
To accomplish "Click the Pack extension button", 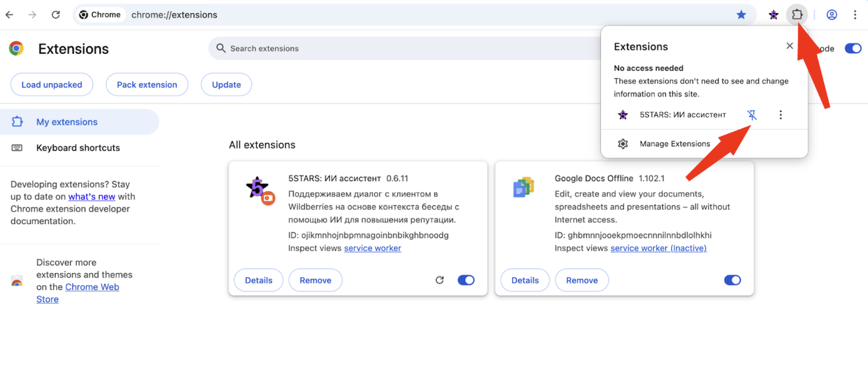I will point(147,85).
